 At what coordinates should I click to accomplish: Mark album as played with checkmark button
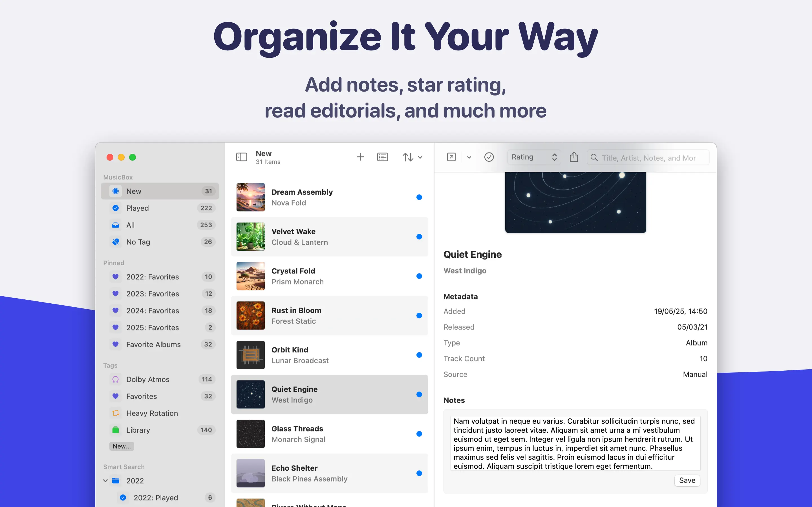pos(489,157)
